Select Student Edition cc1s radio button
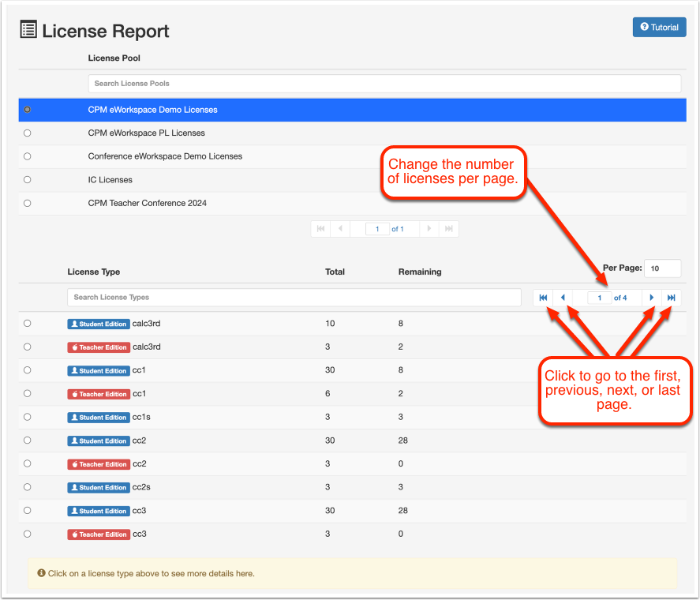The height and width of the screenshot is (600, 700). pyautogui.click(x=28, y=417)
